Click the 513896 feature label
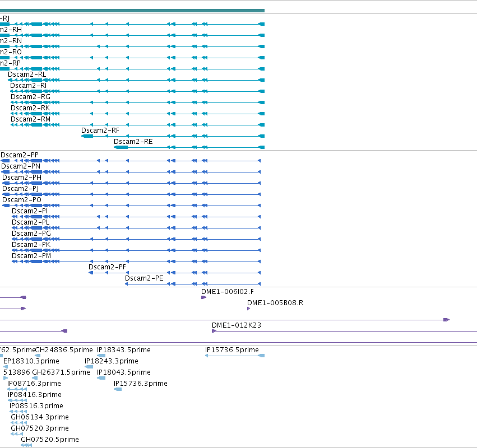Image resolution: width=477 pixels, height=448 pixels. pos(17,373)
